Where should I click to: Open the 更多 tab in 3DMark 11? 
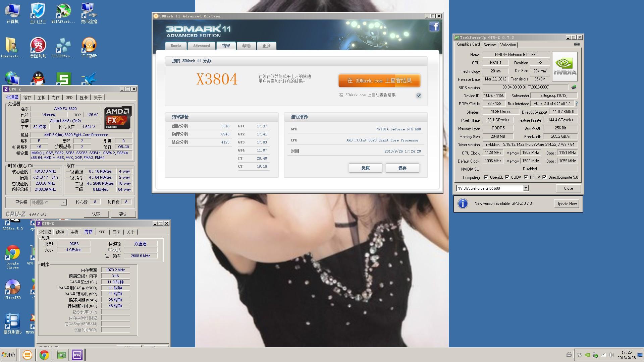(x=267, y=46)
